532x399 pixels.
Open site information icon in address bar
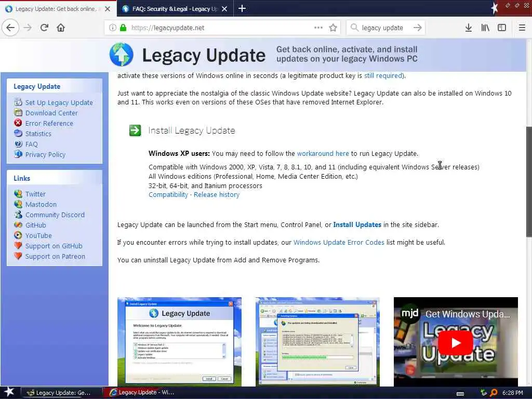[x=112, y=28]
